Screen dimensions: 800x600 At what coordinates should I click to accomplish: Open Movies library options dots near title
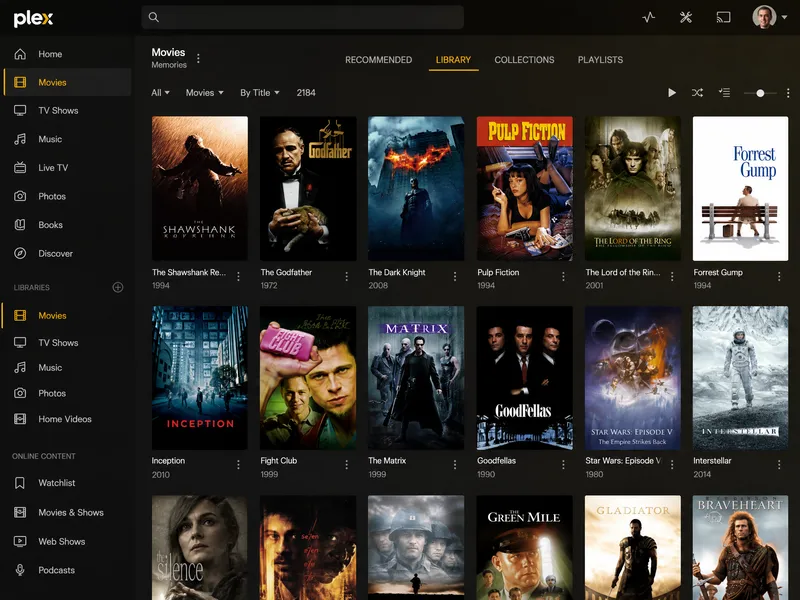198,59
